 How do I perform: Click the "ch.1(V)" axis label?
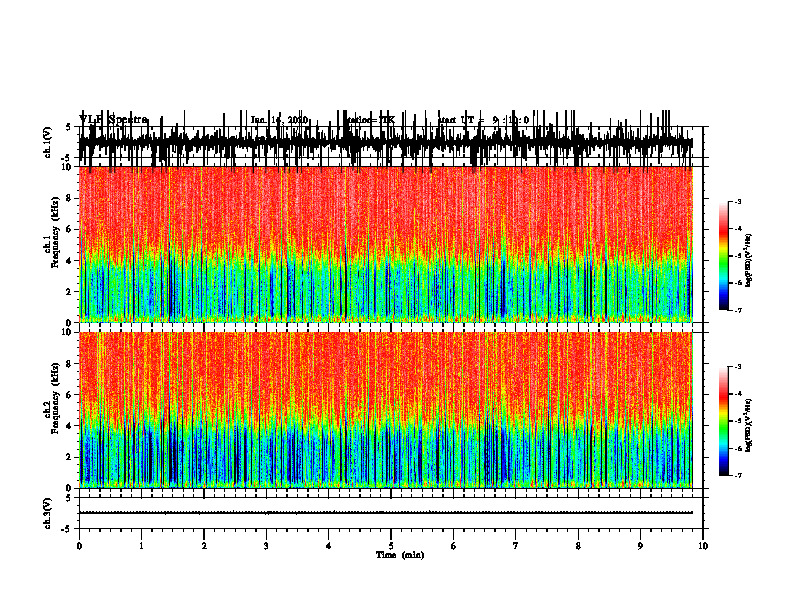click(x=48, y=143)
